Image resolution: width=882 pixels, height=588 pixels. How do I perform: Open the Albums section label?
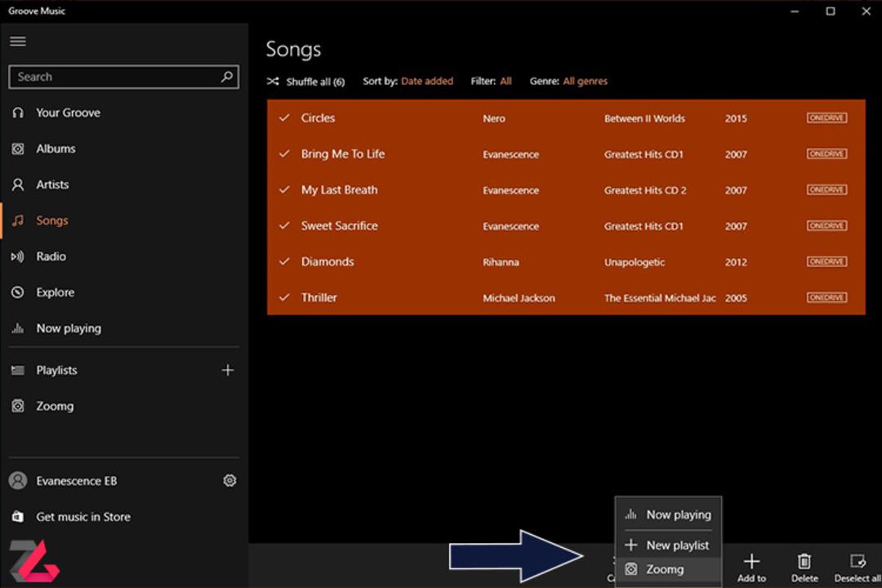tap(56, 149)
